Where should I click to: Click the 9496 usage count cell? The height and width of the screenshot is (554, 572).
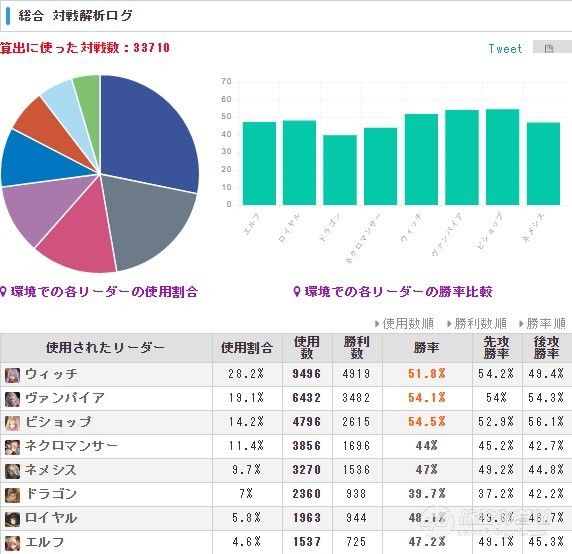point(307,374)
